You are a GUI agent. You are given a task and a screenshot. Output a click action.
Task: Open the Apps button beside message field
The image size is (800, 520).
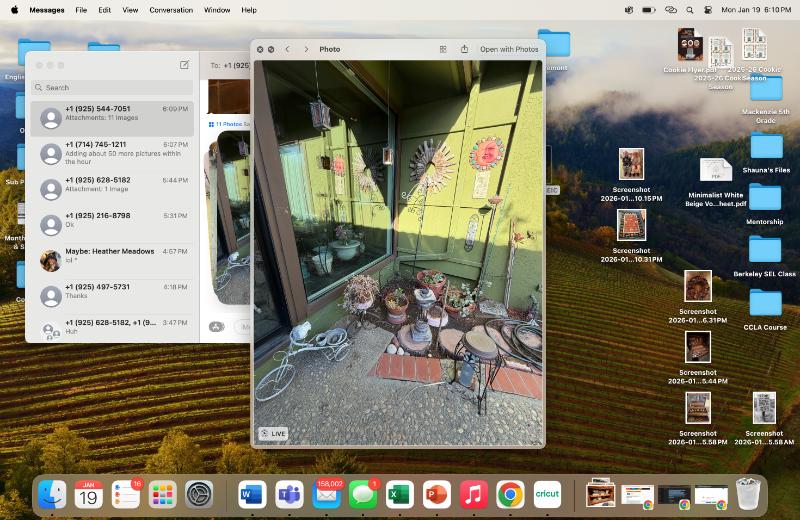215,326
